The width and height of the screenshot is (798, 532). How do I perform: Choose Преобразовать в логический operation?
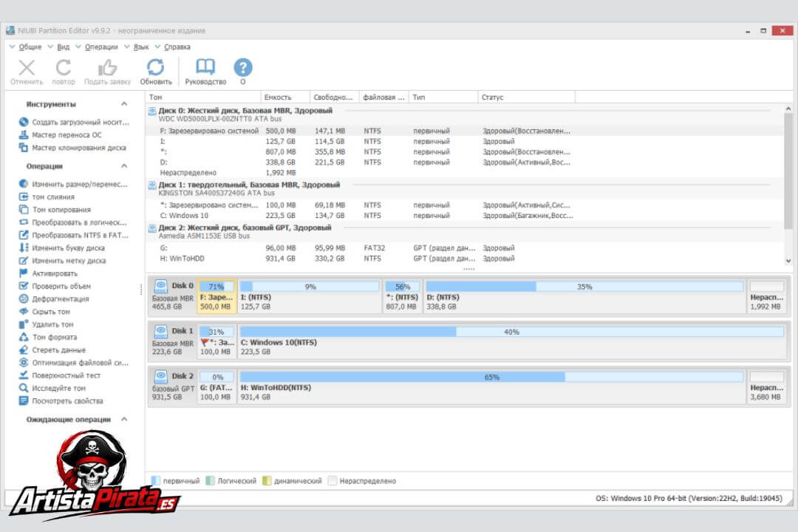[72, 222]
